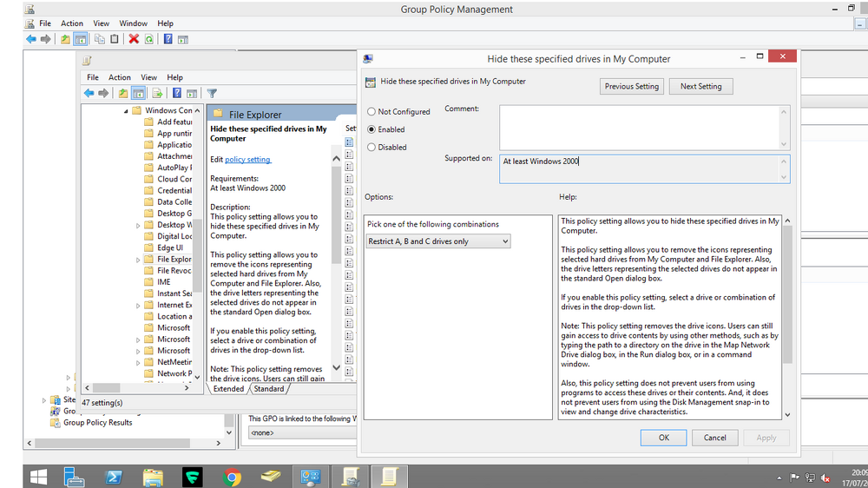Click the OK button

pos(664,438)
